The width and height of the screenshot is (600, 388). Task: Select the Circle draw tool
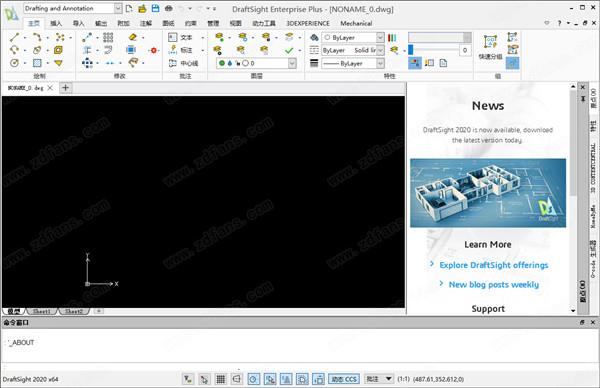click(14, 63)
